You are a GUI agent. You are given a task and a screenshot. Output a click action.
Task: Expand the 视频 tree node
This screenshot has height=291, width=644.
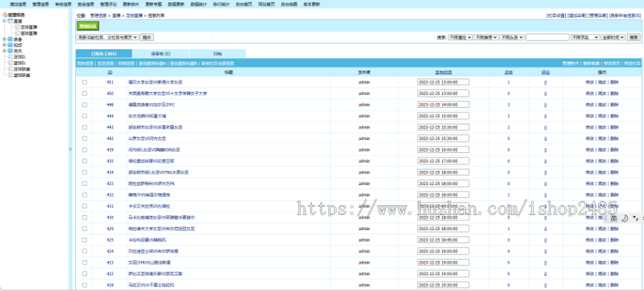(x=4, y=45)
